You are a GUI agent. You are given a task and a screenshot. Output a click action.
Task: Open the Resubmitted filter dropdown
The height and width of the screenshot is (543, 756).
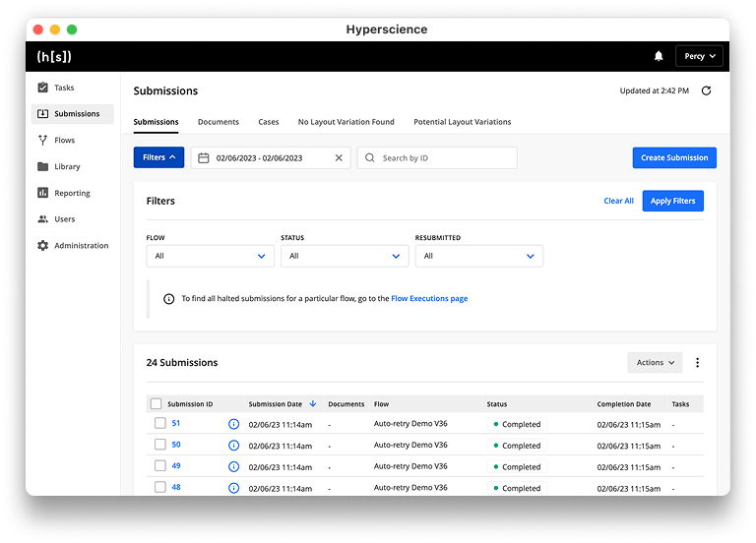click(x=479, y=256)
